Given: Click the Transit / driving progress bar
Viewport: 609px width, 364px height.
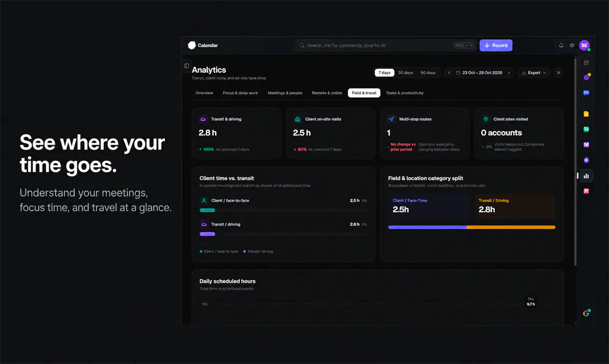Looking at the screenshot, I should (283, 234).
